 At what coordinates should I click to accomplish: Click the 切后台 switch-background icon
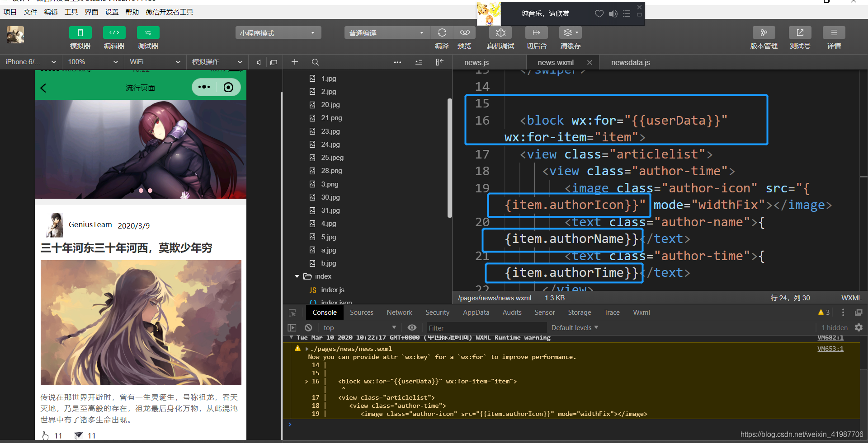[x=536, y=33]
